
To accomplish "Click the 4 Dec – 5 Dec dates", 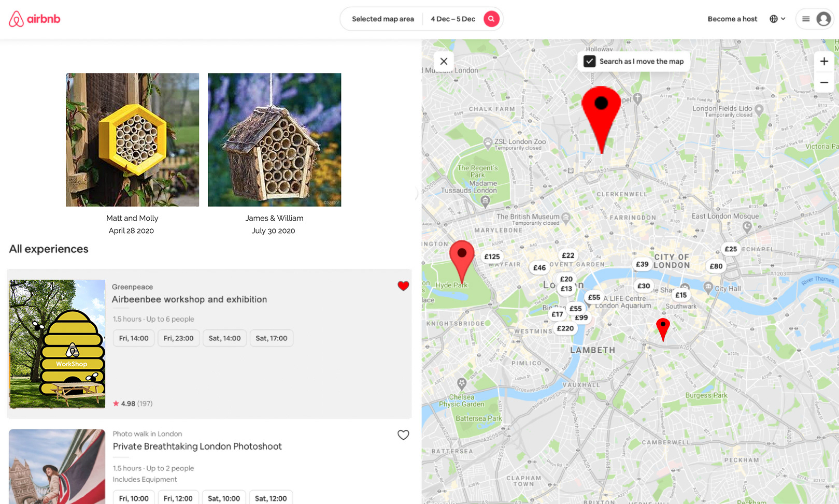I will click(x=453, y=19).
